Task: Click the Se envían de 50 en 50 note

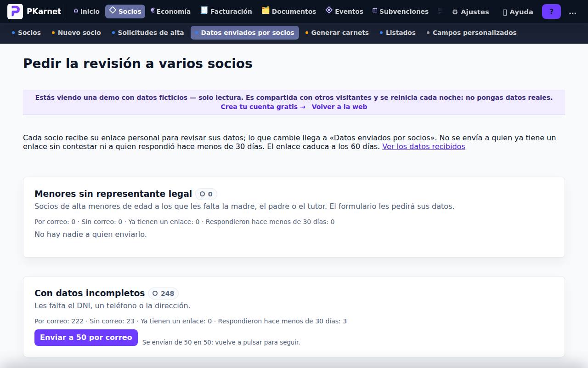Action: point(221,342)
